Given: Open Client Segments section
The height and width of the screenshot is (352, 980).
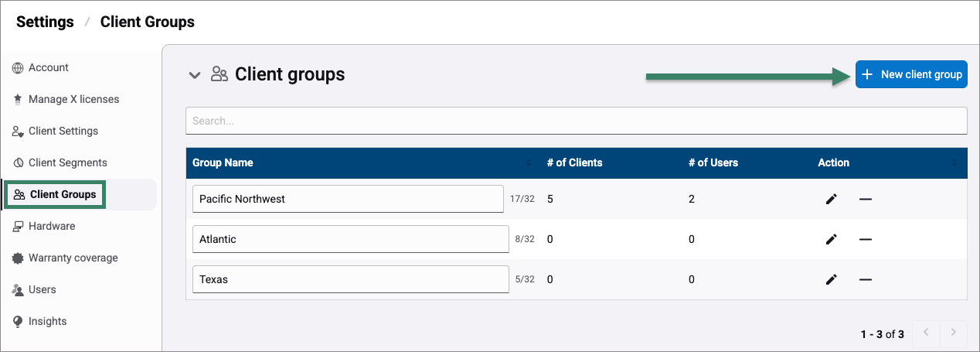Looking at the screenshot, I should (67, 163).
